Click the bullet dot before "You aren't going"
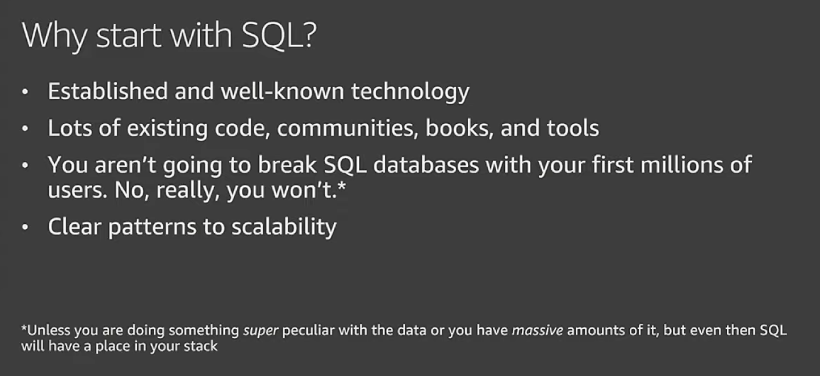 pos(25,165)
